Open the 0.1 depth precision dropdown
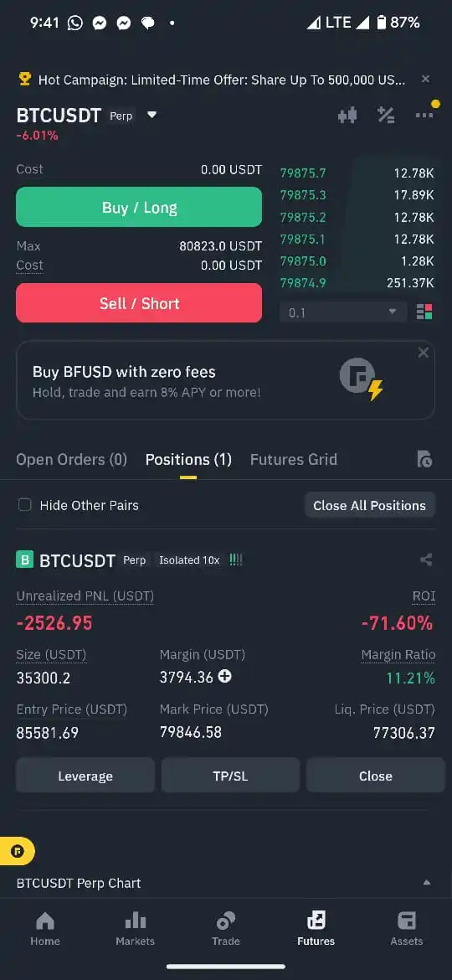Screen dimensions: 452x980 (343, 312)
